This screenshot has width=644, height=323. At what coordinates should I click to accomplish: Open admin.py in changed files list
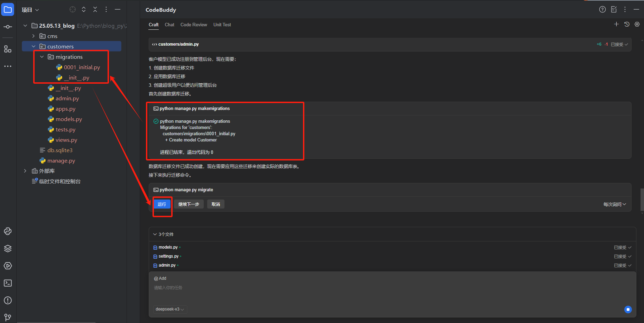(167, 265)
